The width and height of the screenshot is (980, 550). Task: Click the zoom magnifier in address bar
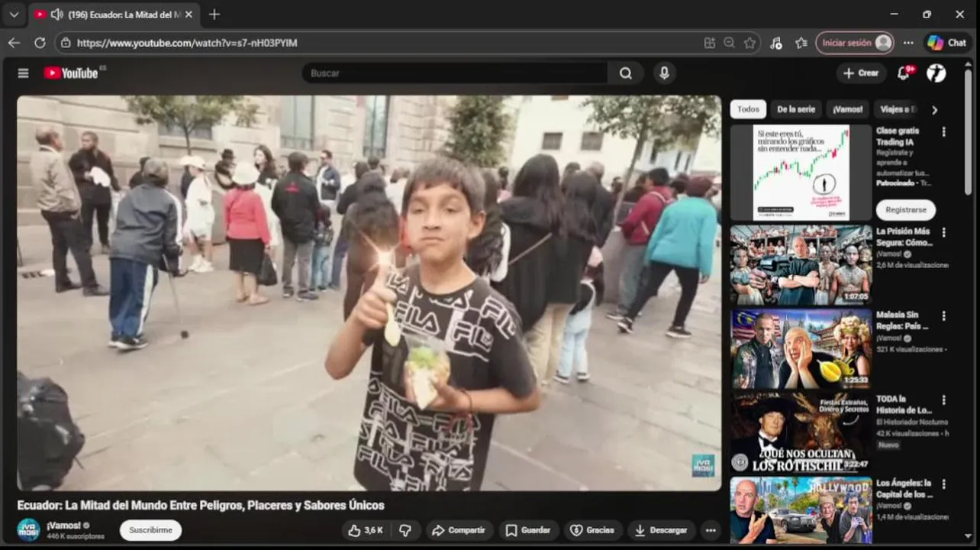pyautogui.click(x=730, y=43)
